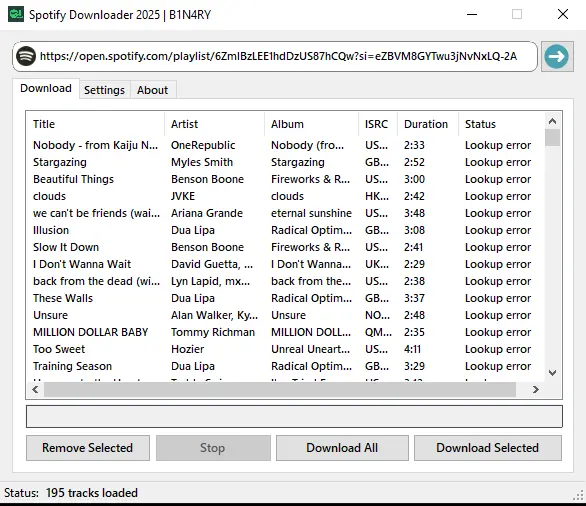This screenshot has width=586, height=506.
Task: Select 'back from the dead (wi...' track
Action: [x=96, y=281]
